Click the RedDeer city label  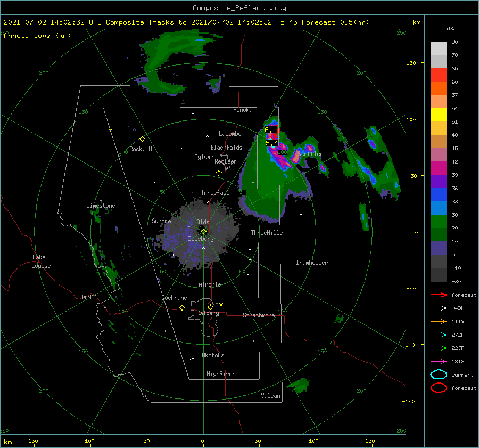pyautogui.click(x=226, y=161)
